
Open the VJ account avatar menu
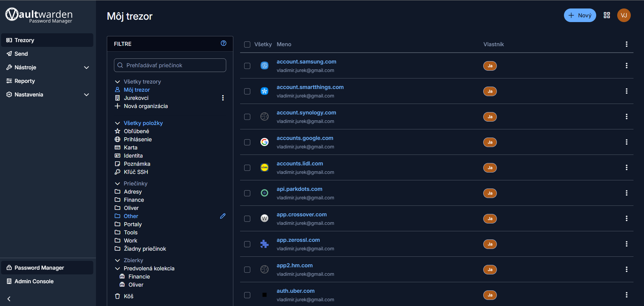pyautogui.click(x=624, y=15)
